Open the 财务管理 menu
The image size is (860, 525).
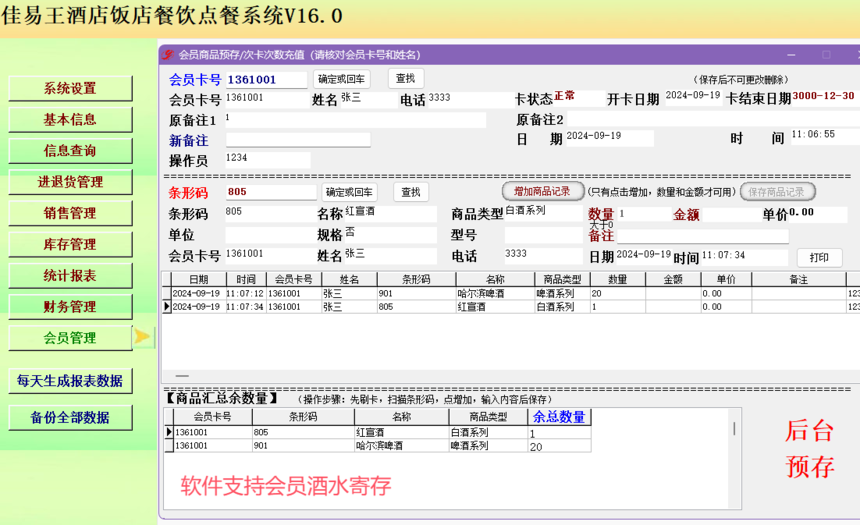point(70,307)
